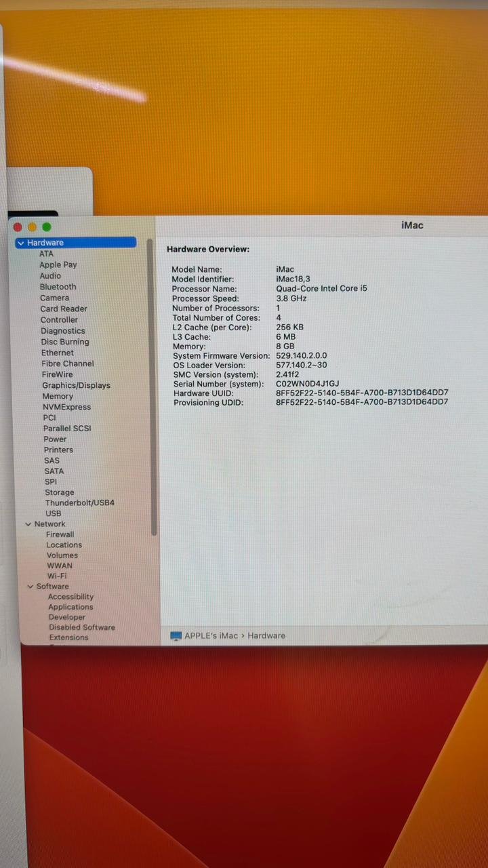
Task: Select Disabled Software in sidebar
Action: 81,627
